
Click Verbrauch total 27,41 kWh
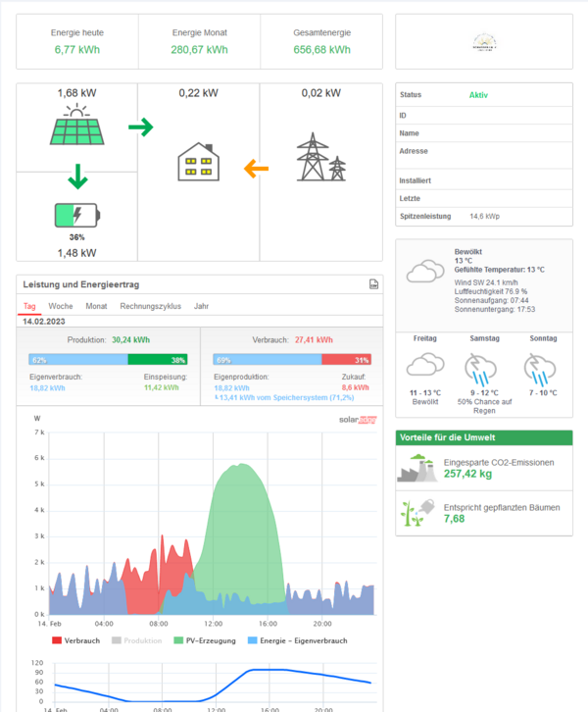click(x=314, y=339)
